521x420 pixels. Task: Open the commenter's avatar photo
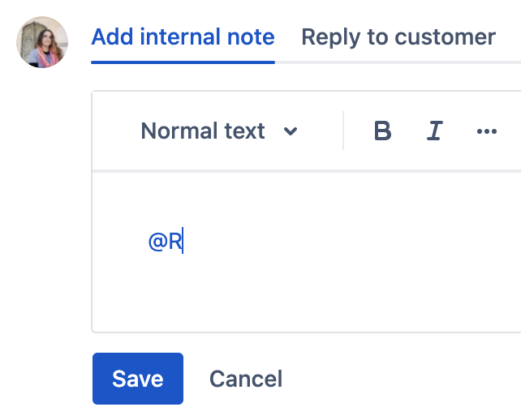pyautogui.click(x=42, y=42)
